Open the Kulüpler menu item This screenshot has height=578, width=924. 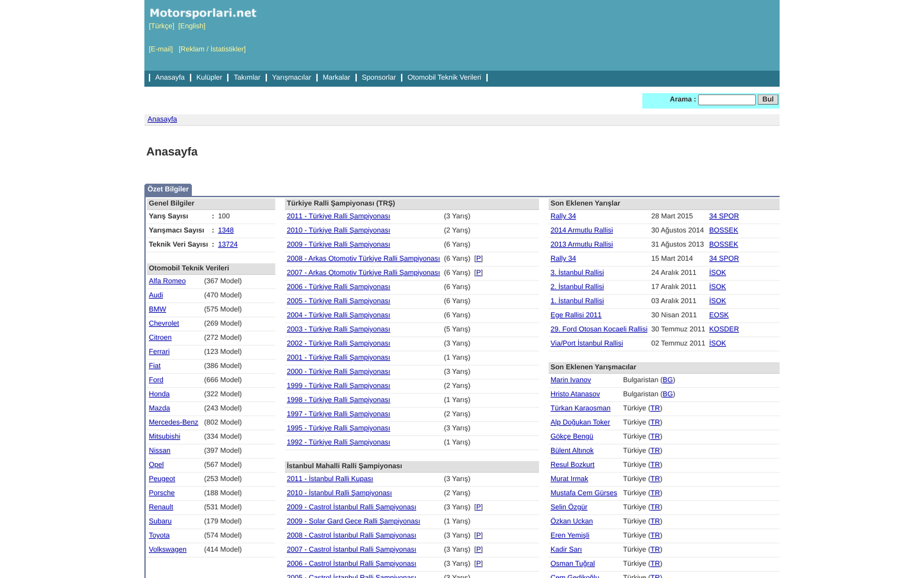click(209, 77)
